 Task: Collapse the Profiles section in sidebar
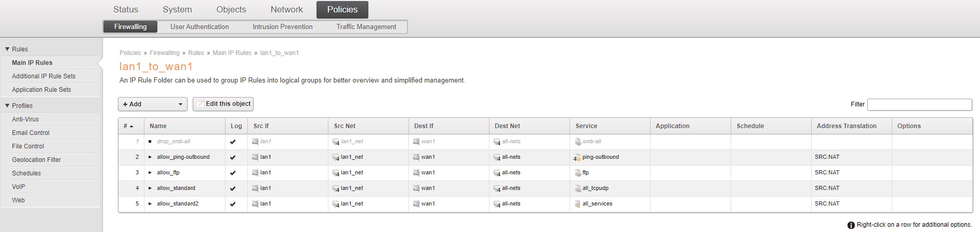coord(7,106)
